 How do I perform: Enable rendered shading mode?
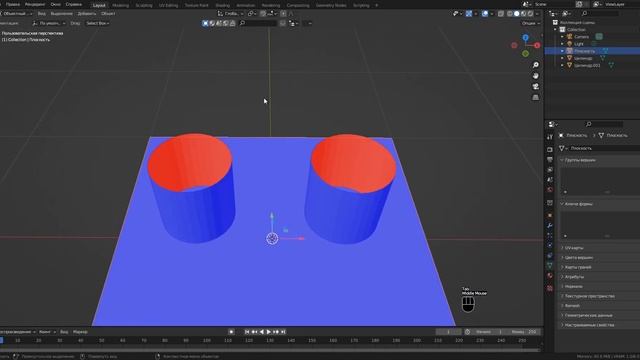[x=530, y=13]
